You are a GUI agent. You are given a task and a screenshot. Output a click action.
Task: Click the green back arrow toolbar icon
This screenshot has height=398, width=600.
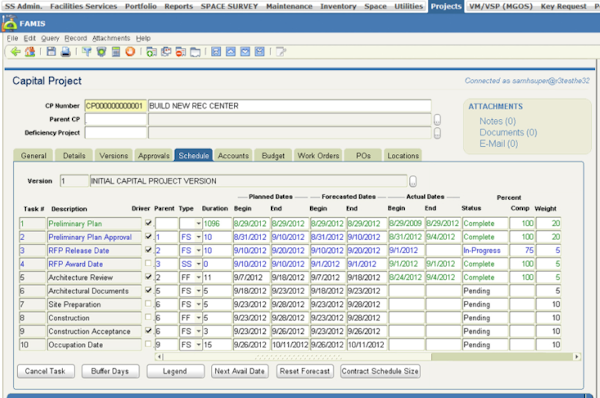(x=15, y=52)
